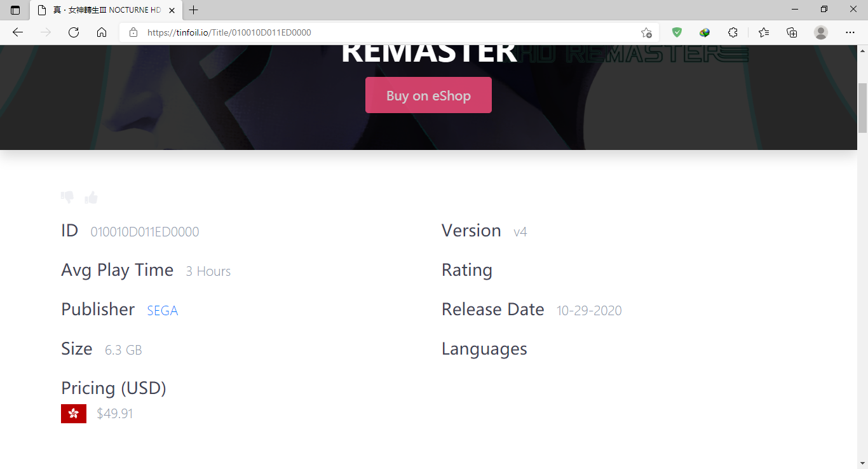868x469 pixels.
Task: Click the Hong Kong flag icon
Action: [x=74, y=414]
